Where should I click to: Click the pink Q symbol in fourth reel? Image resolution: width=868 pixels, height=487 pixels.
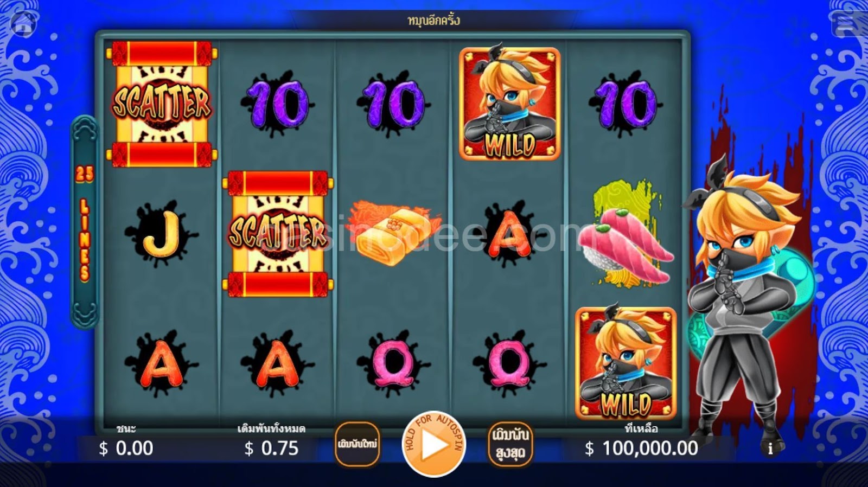coord(510,363)
